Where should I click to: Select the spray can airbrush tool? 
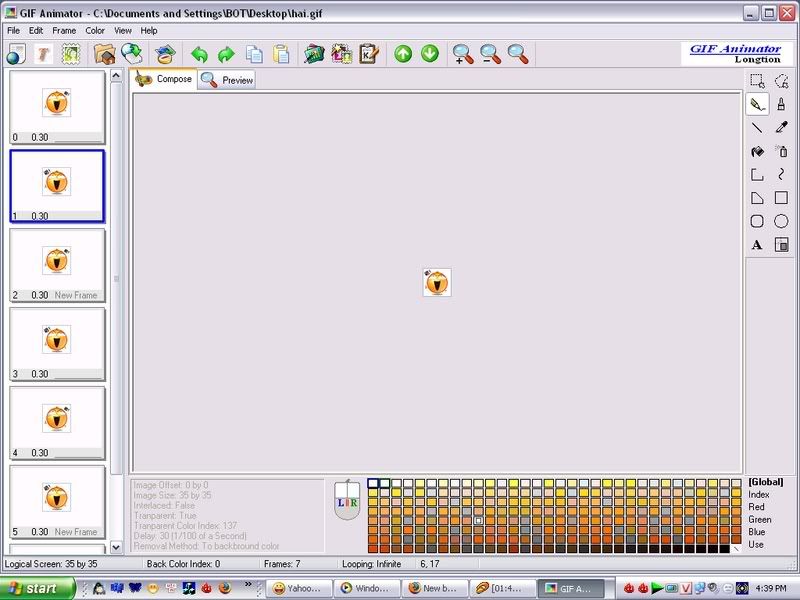[x=781, y=151]
